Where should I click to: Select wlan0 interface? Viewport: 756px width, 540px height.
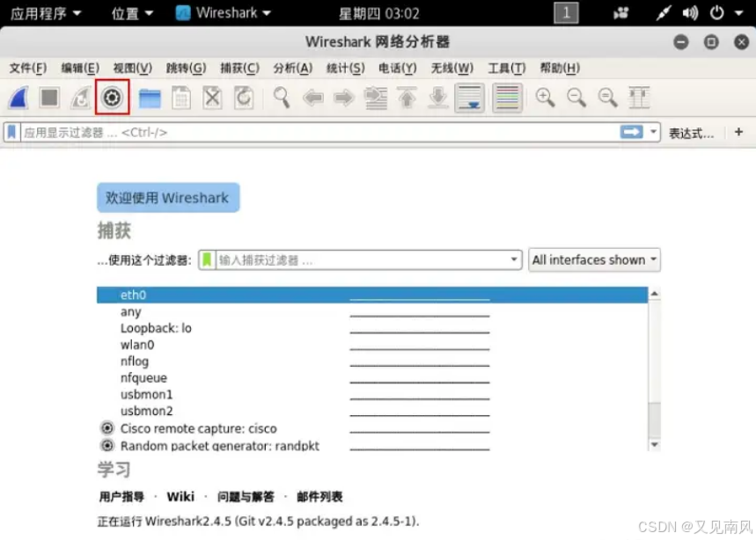[371, 345]
